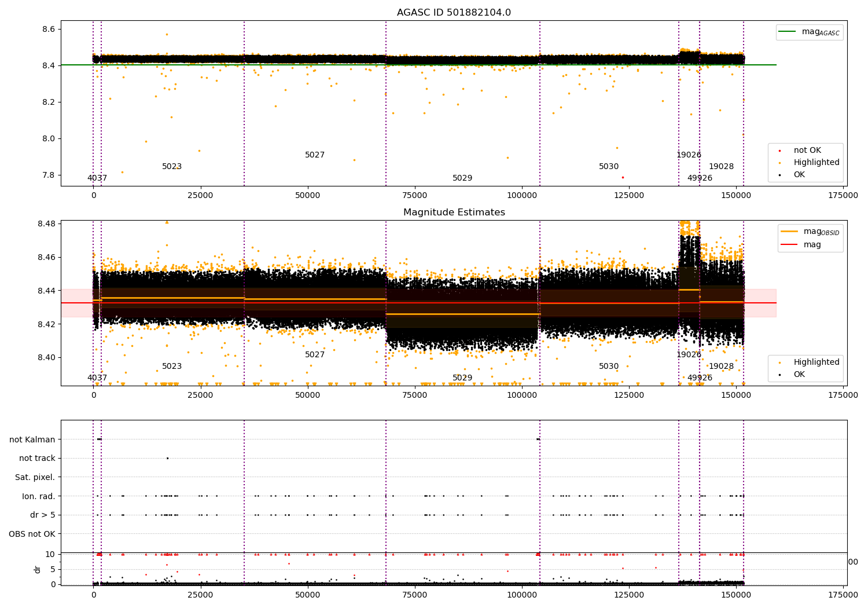Click the 'Sat. pixel.' axis label

tap(35, 477)
